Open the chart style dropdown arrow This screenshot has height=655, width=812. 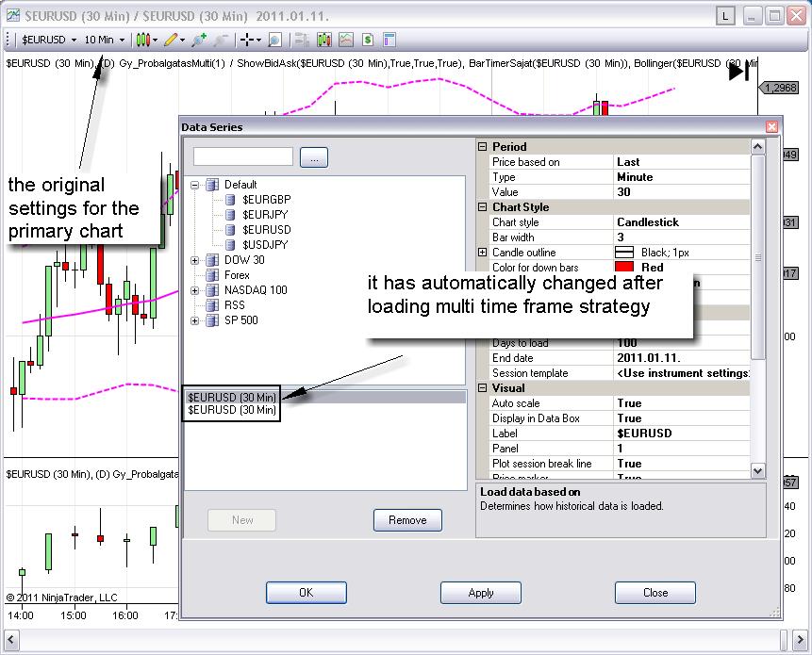tap(155, 40)
